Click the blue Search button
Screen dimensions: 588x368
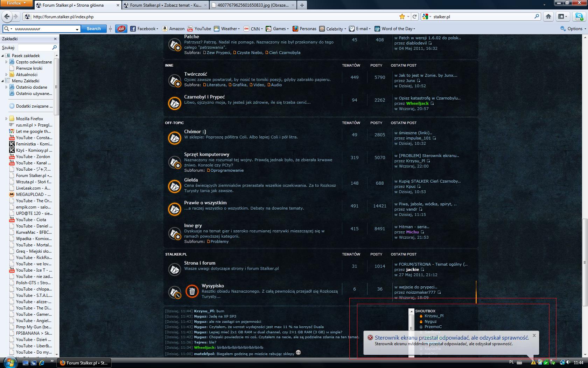point(94,29)
